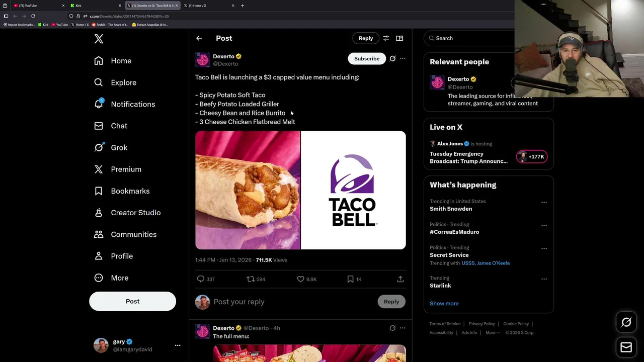Screen dimensions: 644x362
Task: Go to Home in sidebar
Action: (113, 61)
